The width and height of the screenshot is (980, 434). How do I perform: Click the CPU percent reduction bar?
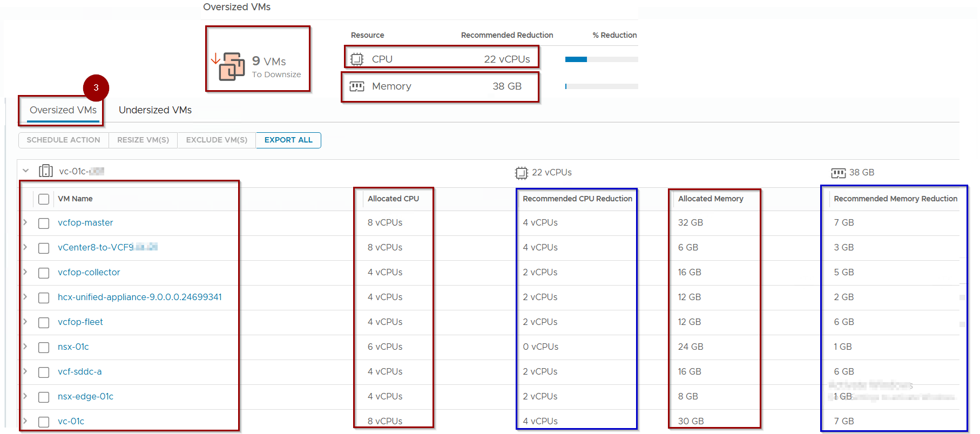click(601, 59)
